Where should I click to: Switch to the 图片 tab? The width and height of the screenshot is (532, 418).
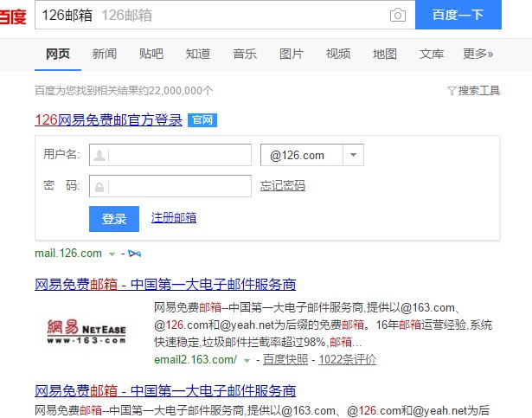pyautogui.click(x=292, y=54)
